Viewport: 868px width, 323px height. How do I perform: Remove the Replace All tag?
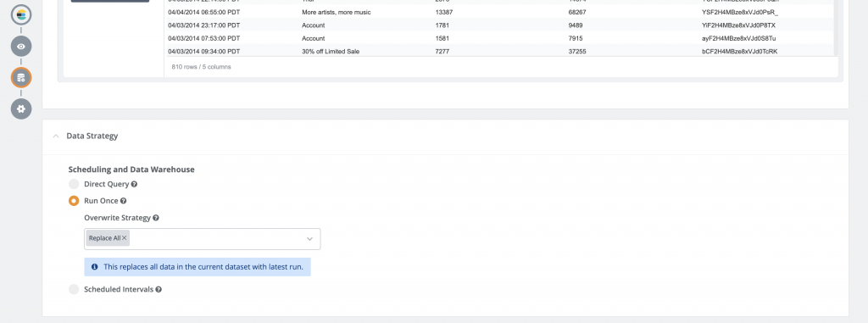[x=125, y=238]
